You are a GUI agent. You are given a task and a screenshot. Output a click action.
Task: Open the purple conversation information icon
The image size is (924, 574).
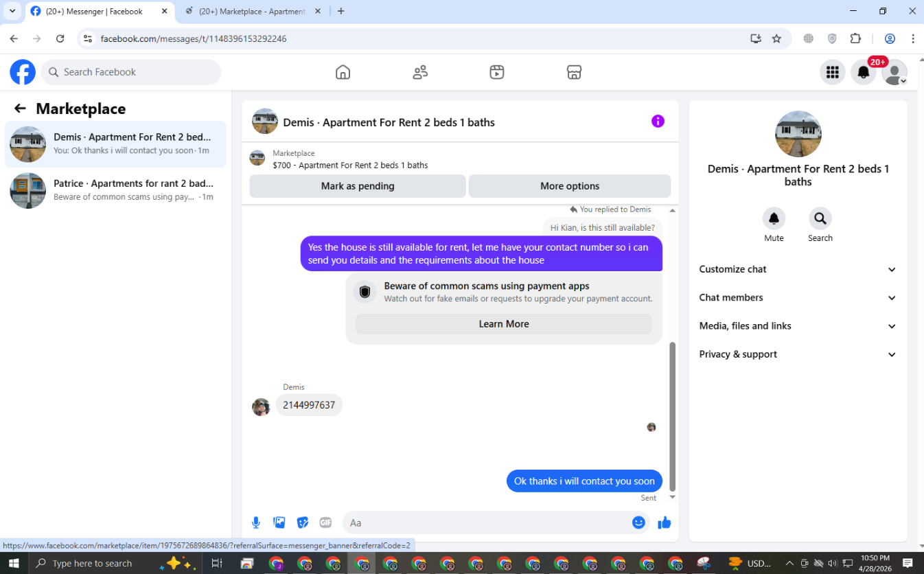tap(658, 122)
